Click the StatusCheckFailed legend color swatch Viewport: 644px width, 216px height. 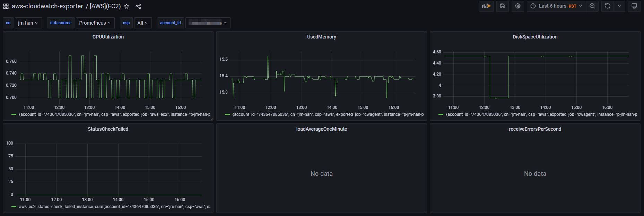[x=14, y=207]
